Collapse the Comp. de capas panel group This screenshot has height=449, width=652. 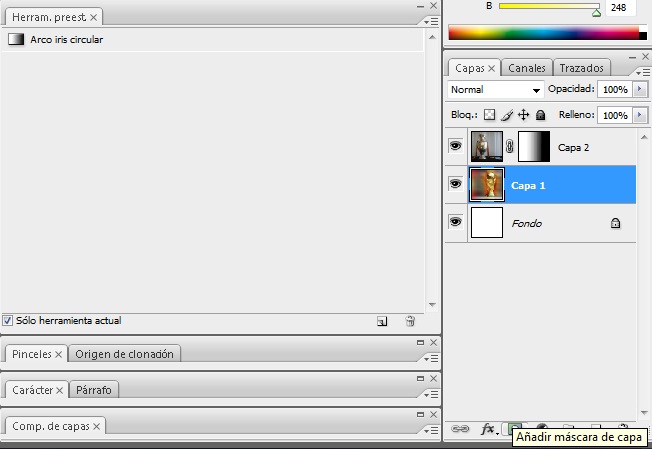click(x=420, y=414)
